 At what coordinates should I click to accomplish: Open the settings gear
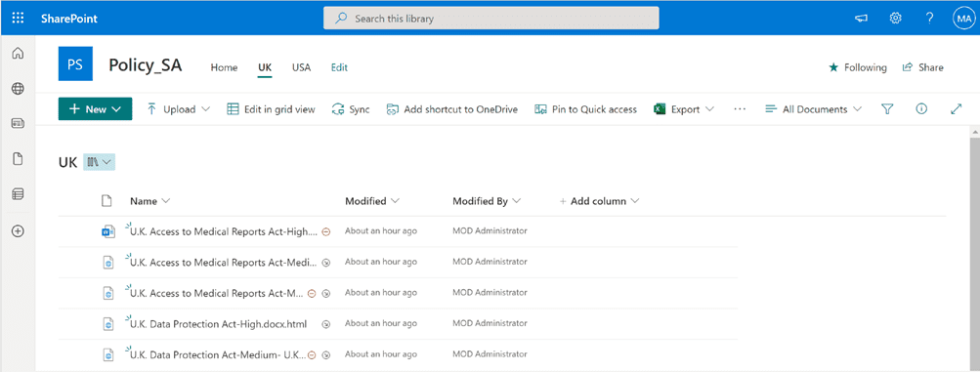(896, 19)
